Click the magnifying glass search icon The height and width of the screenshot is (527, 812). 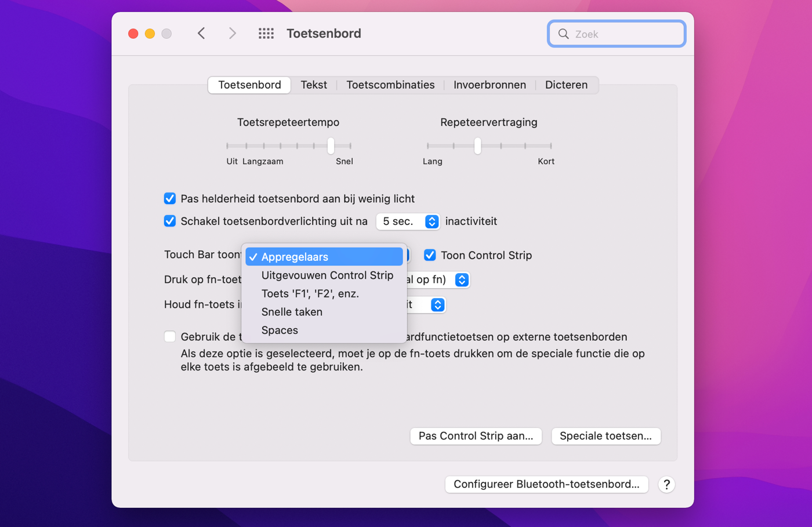[x=563, y=34]
